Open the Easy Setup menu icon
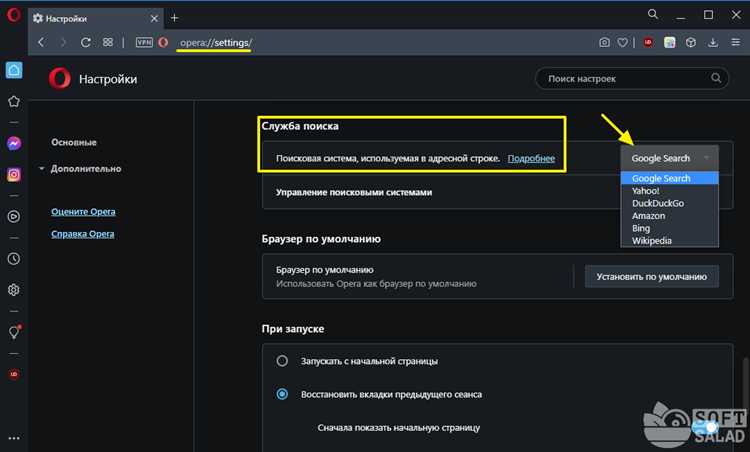Screen dimensions: 750x452 click(x=736, y=43)
